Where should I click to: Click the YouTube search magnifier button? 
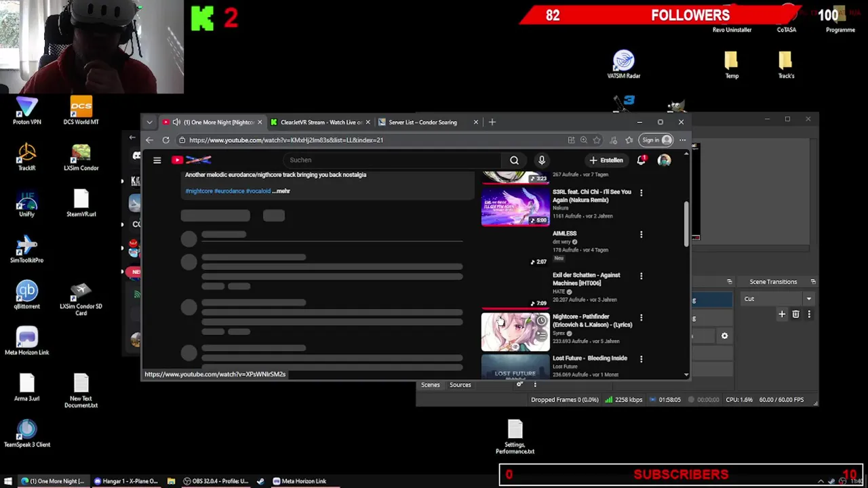[514, 160]
